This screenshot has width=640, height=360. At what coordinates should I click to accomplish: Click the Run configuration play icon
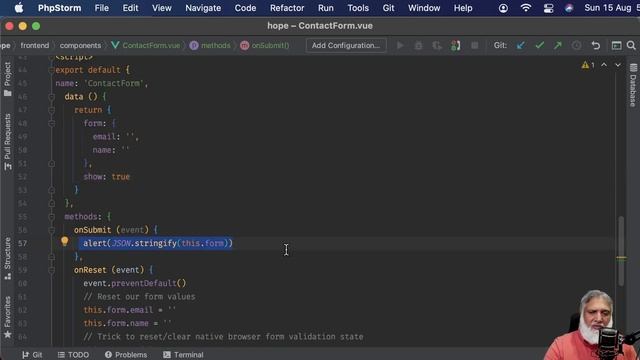(400, 45)
